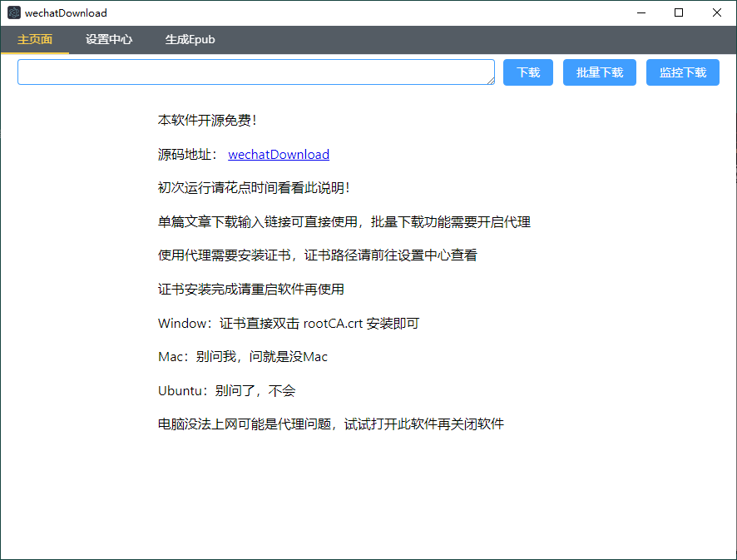Click the program icon beside the window title
This screenshot has width=737, height=560.
pyautogui.click(x=13, y=12)
